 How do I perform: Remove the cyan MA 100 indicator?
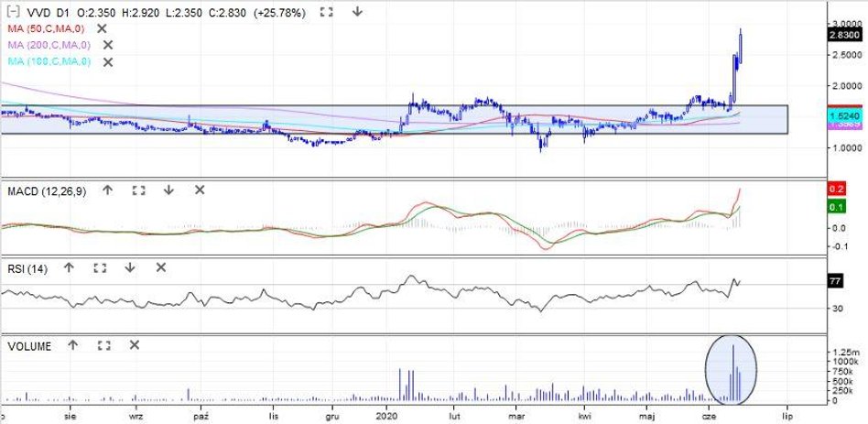point(108,61)
